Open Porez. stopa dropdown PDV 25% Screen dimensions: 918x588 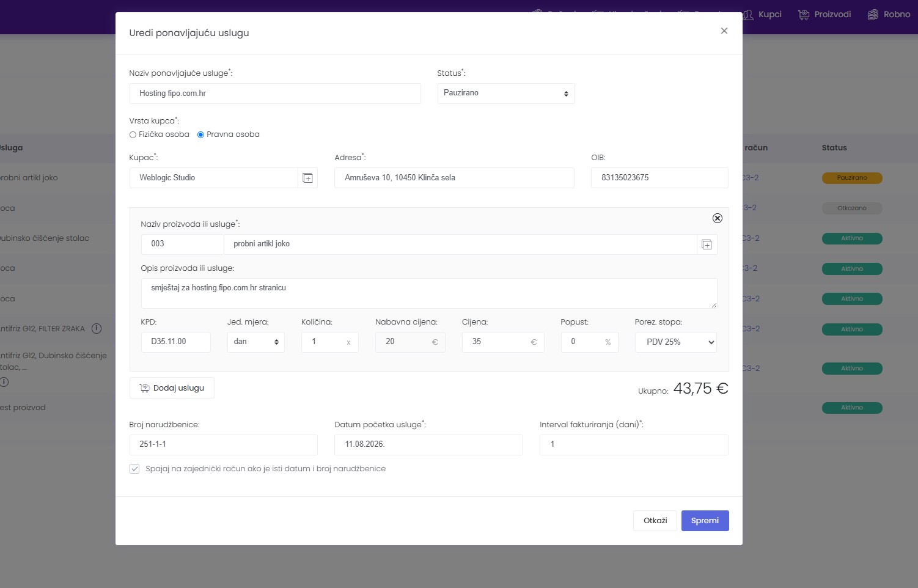676,342
